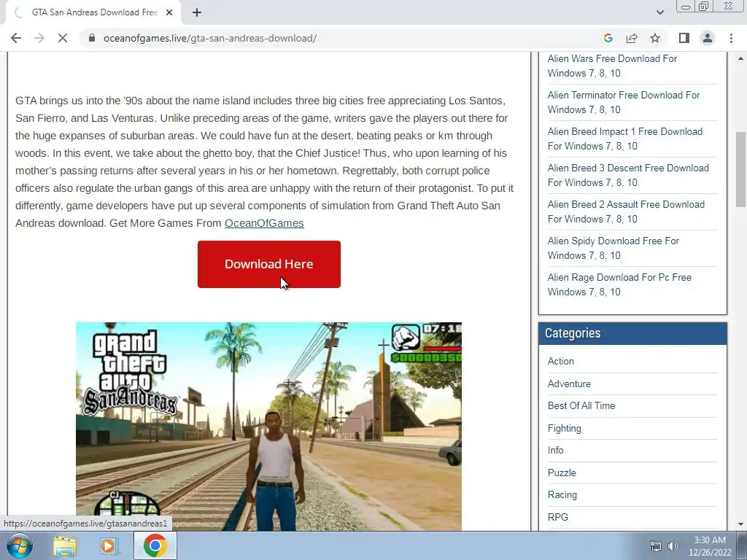Screen dimensions: 747x560
Task: Expand the tab search dropdown
Action: coord(659,12)
